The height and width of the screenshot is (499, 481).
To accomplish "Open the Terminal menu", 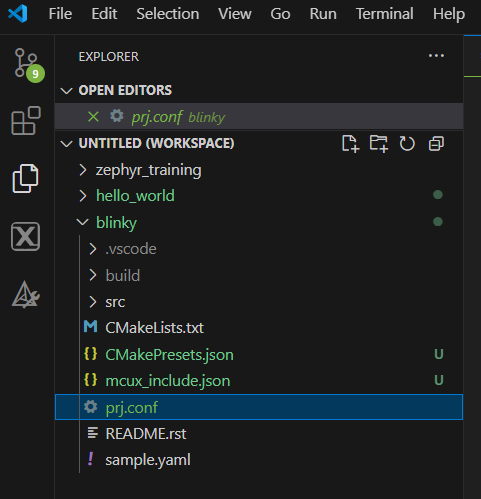I will (x=385, y=14).
